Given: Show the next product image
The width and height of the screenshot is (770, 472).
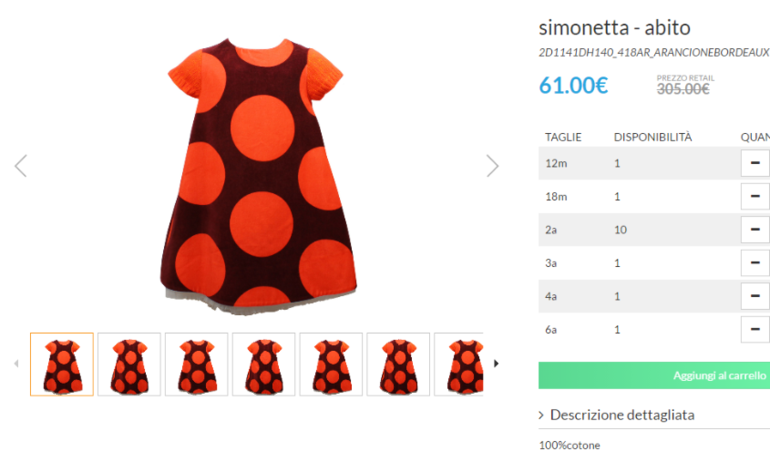Looking at the screenshot, I should pyautogui.click(x=492, y=166).
